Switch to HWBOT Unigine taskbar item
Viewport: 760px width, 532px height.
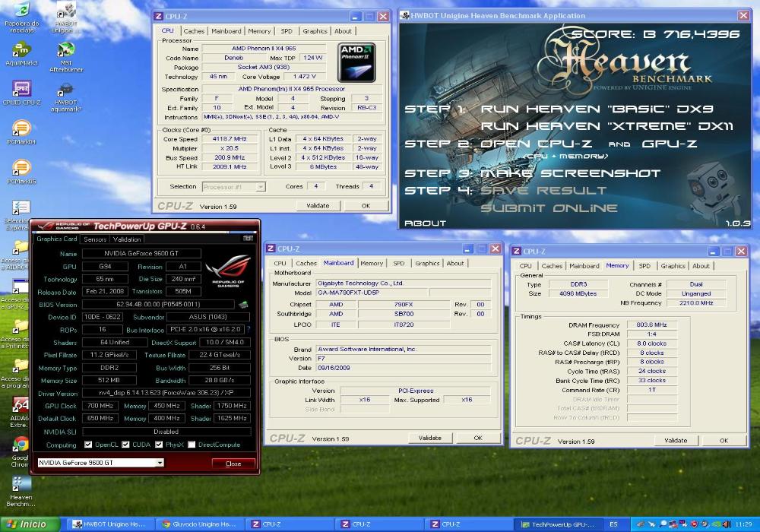click(109, 524)
